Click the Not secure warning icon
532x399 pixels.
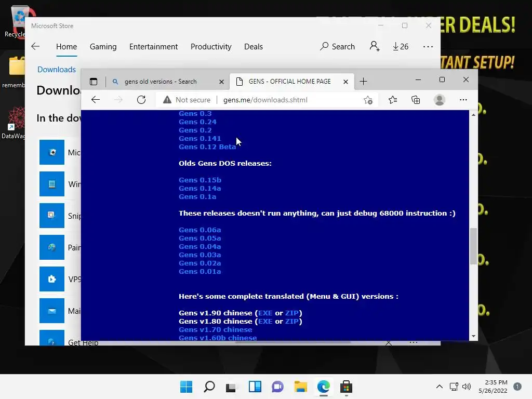(167, 100)
